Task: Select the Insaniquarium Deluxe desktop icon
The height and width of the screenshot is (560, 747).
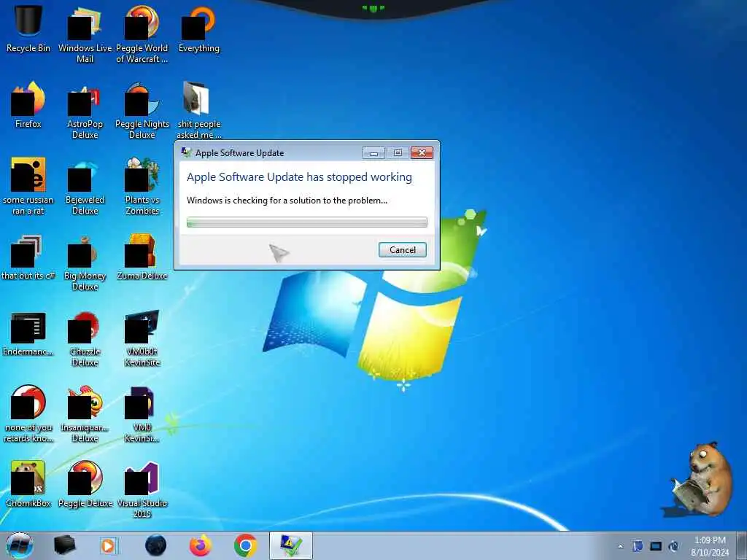Action: click(x=85, y=413)
